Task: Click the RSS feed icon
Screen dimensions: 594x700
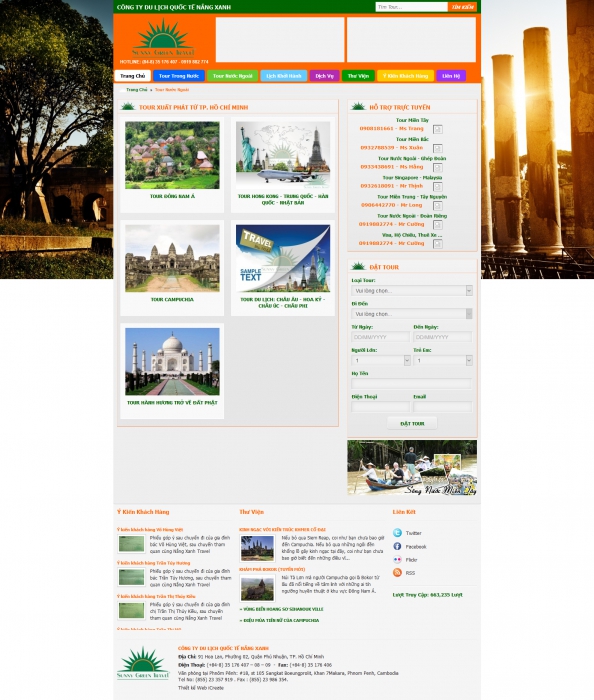Action: [x=397, y=572]
